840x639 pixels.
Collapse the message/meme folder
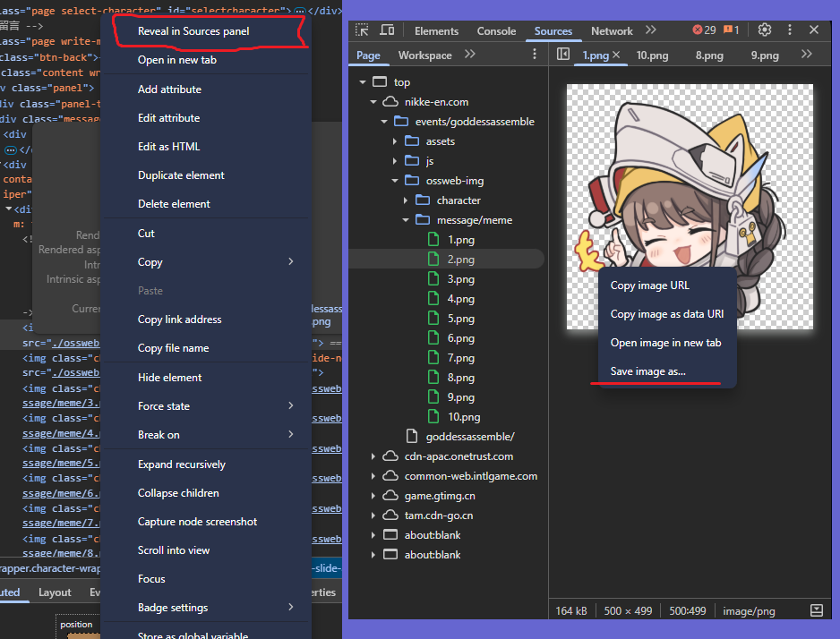pos(406,220)
